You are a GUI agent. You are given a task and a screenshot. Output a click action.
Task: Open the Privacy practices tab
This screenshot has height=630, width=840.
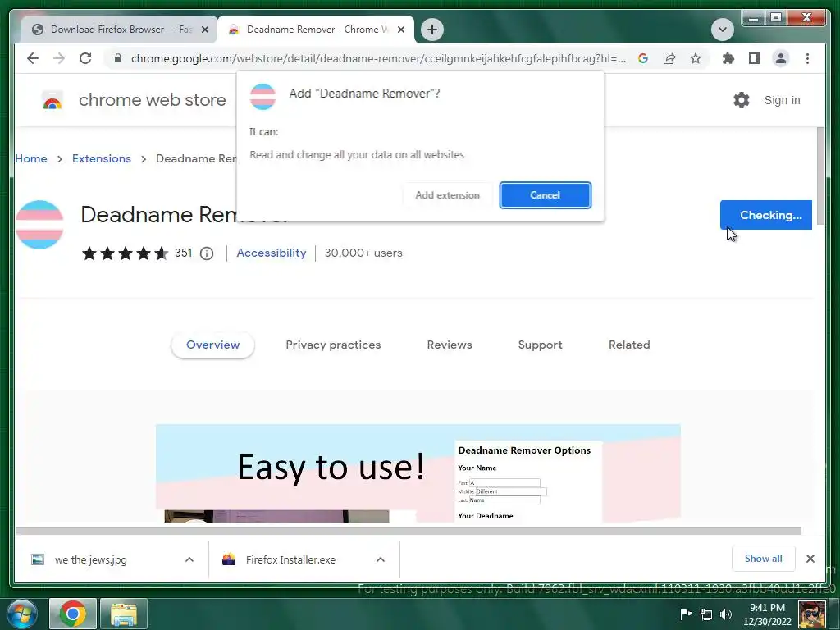tap(333, 345)
